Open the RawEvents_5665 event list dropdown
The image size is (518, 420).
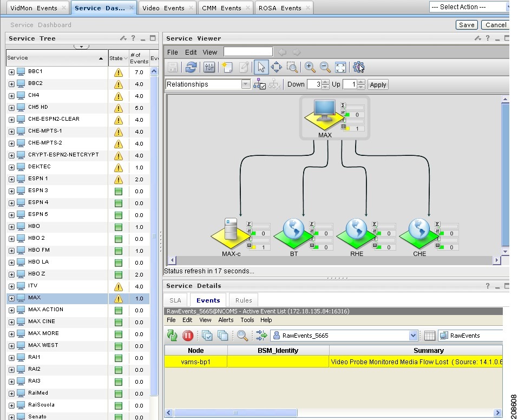(x=413, y=336)
